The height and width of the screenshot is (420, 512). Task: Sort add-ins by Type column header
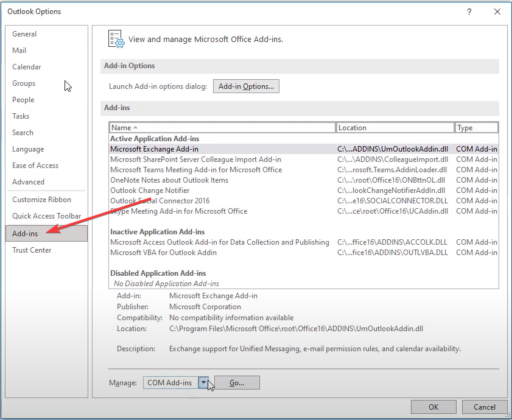pos(477,128)
